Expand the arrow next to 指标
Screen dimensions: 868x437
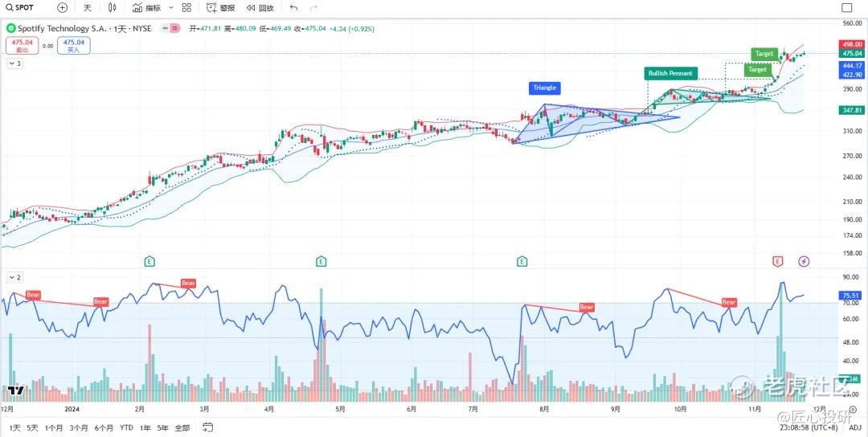click(170, 8)
